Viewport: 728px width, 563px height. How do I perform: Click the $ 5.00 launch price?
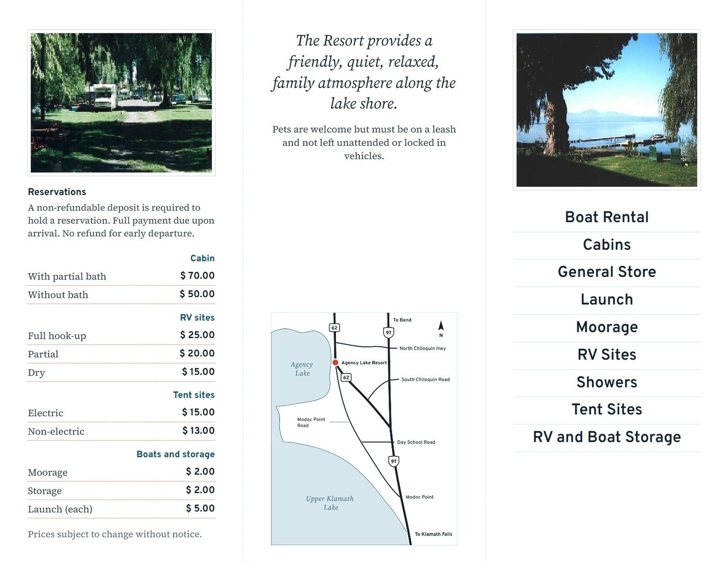(200, 508)
